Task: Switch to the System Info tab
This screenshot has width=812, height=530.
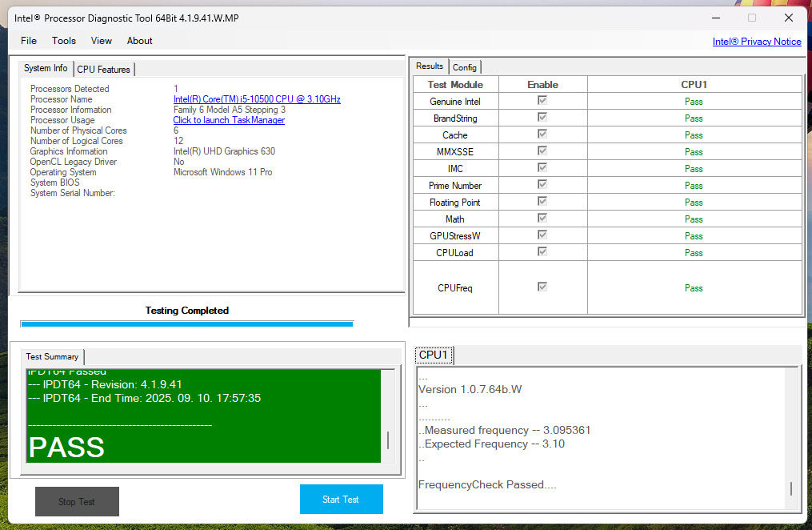Action: (x=46, y=68)
